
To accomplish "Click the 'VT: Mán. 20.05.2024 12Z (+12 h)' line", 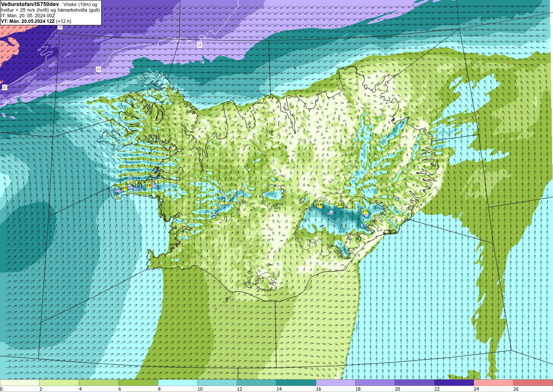I will pos(36,21).
